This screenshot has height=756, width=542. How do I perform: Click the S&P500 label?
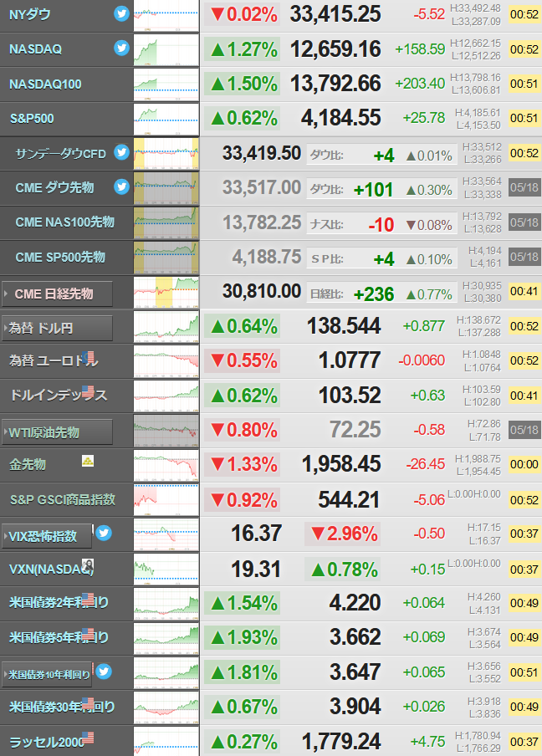tap(32, 119)
